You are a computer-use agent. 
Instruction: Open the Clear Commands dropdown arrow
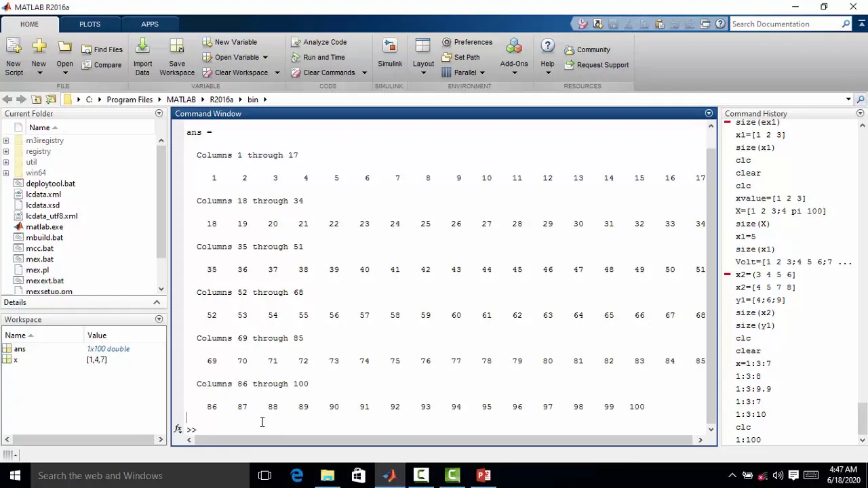[364, 73]
